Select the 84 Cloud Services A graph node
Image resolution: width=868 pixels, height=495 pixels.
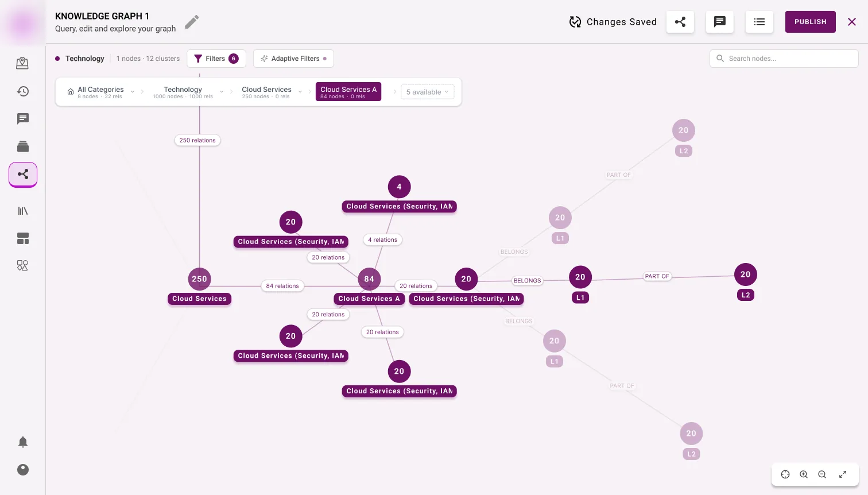[x=369, y=279]
